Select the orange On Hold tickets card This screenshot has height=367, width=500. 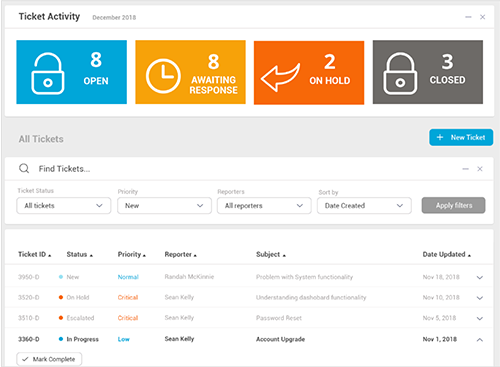point(309,73)
